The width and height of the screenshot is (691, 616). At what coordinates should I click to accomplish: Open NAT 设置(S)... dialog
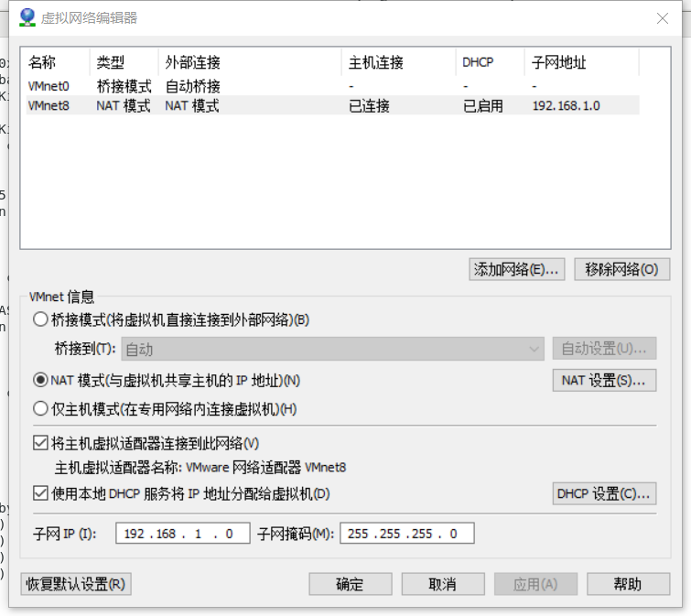point(604,380)
